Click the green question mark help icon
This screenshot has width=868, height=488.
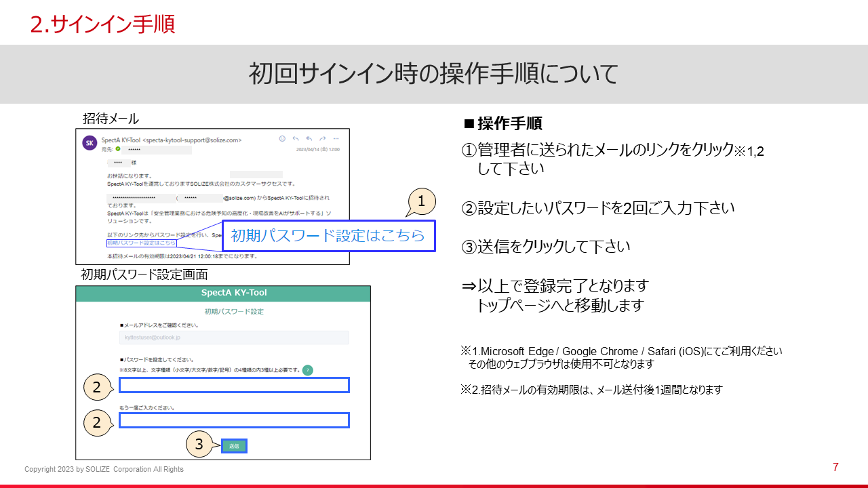[308, 370]
